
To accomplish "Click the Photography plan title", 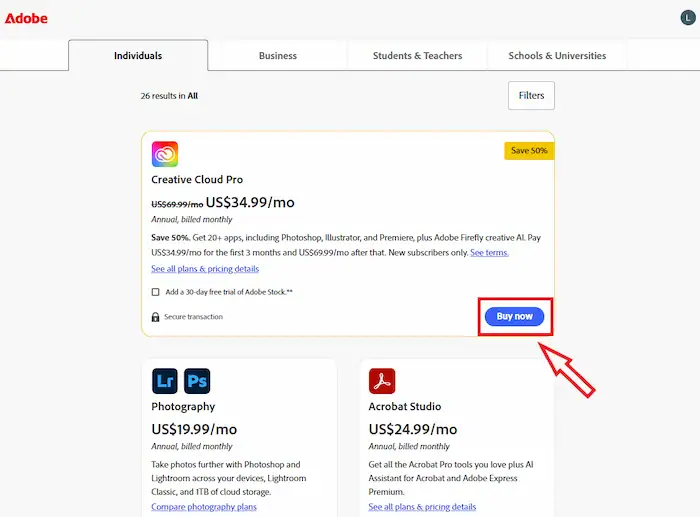I will tap(183, 407).
